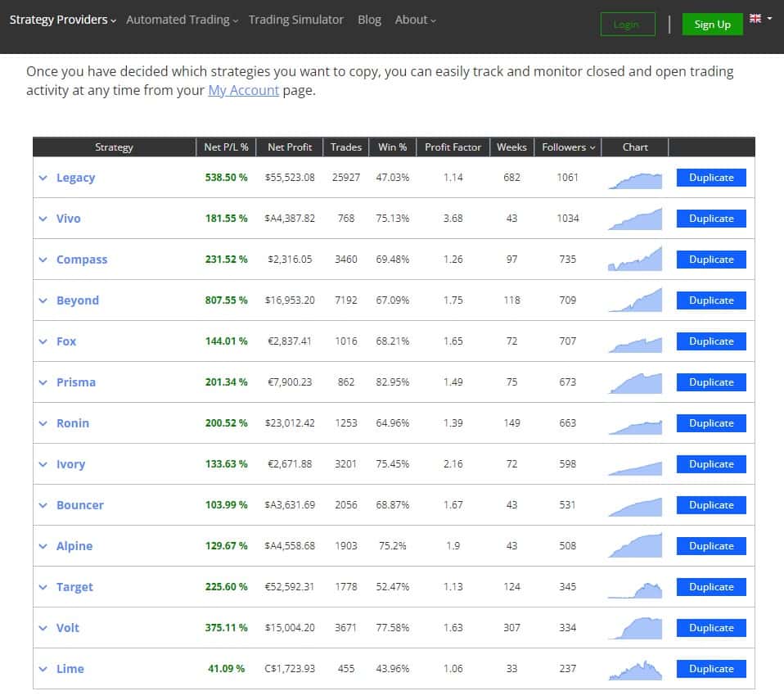784x700 pixels.
Task: Expand the Volt strategy details chevron
Action: point(43,628)
